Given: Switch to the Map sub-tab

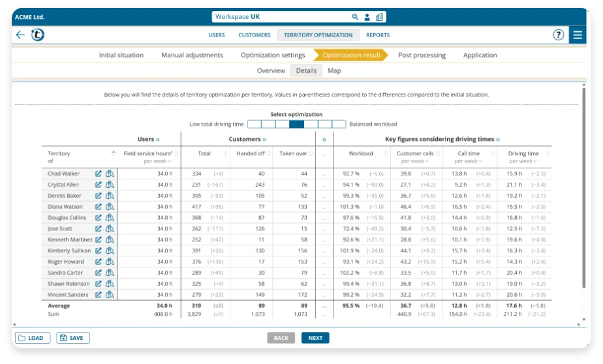Looking at the screenshot, I should point(334,70).
